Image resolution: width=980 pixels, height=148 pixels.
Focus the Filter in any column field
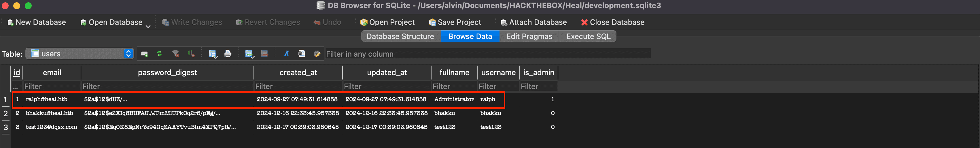487,54
